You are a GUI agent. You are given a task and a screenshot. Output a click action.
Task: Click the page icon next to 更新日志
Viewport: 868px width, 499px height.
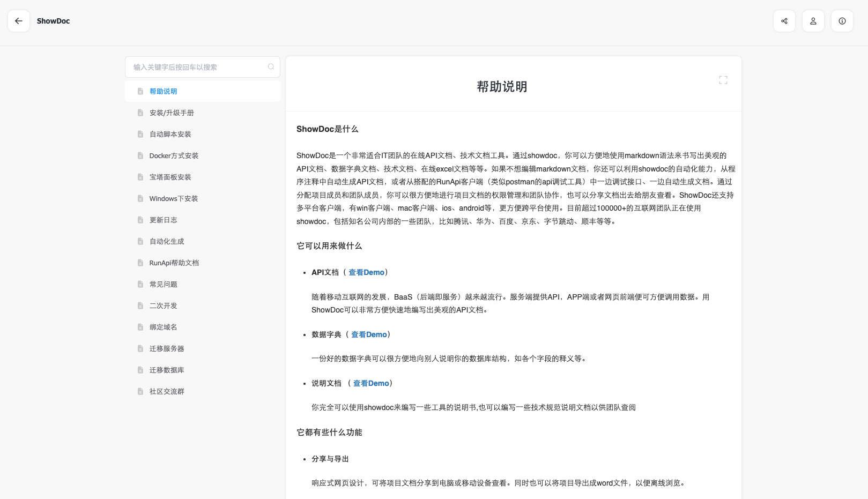139,220
